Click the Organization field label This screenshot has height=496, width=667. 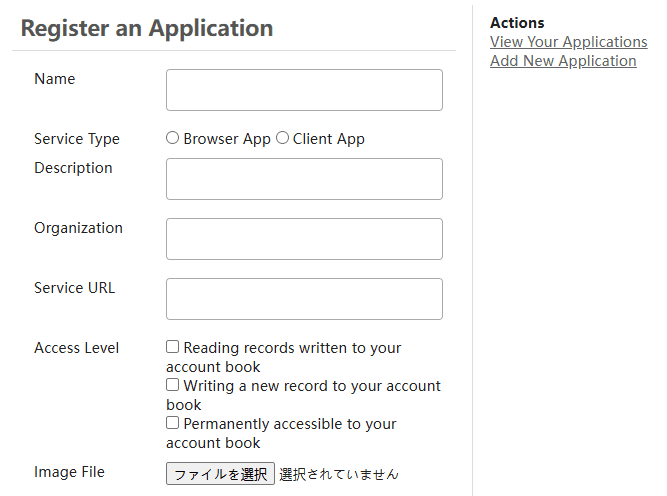click(78, 228)
